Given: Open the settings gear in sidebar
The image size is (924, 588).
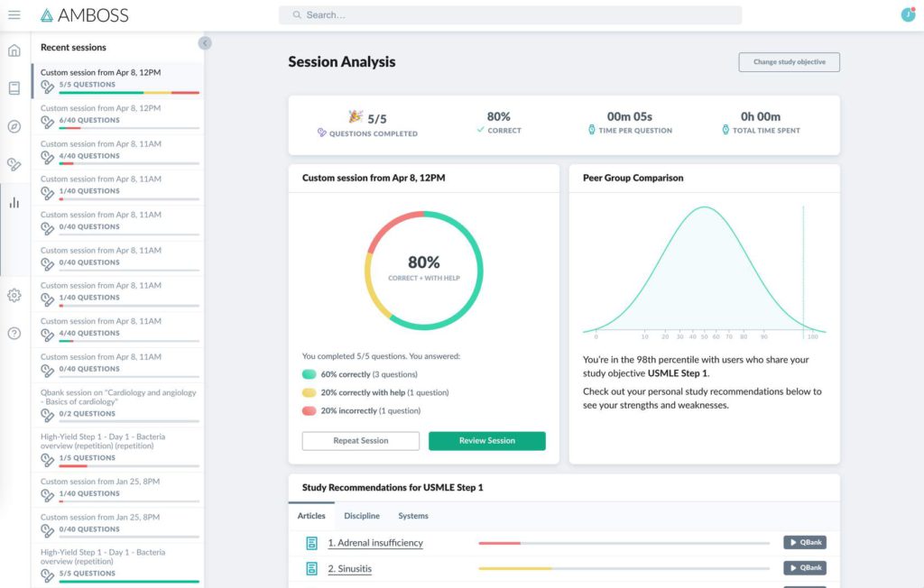Looking at the screenshot, I should [14, 295].
